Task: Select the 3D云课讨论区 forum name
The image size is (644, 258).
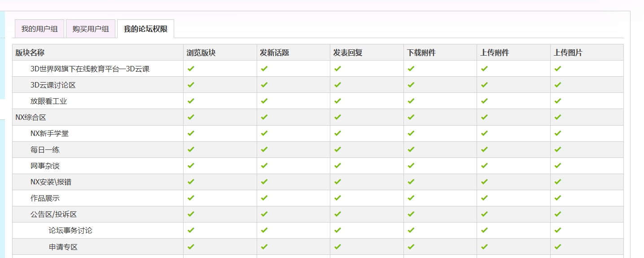Action: pos(53,85)
